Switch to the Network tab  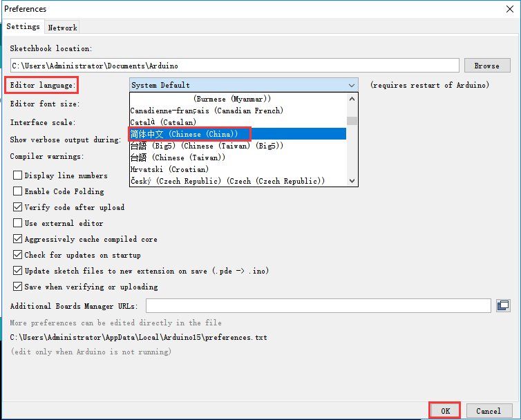coord(62,28)
